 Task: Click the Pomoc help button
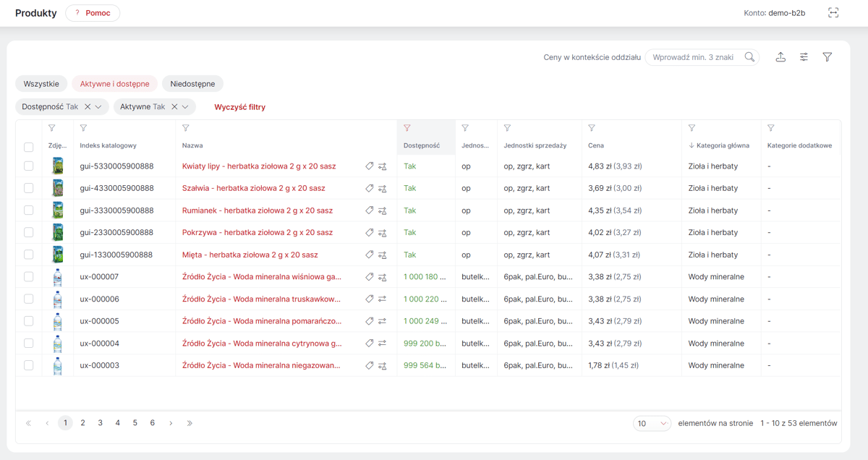point(93,13)
